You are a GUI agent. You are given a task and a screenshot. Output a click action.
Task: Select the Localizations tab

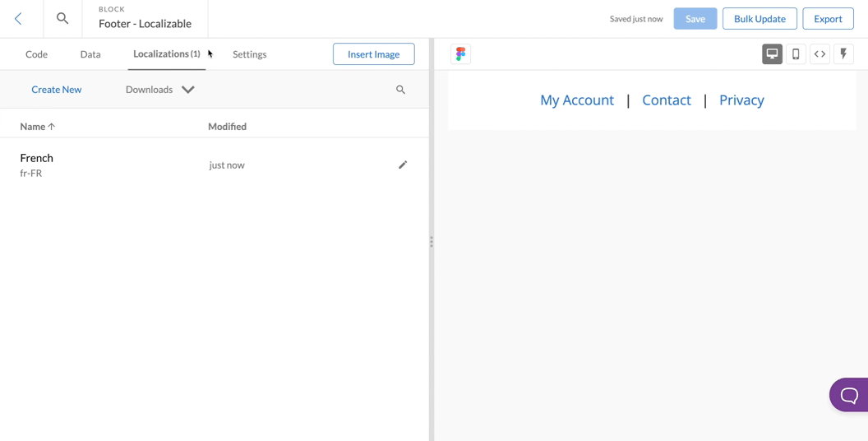[167, 53]
